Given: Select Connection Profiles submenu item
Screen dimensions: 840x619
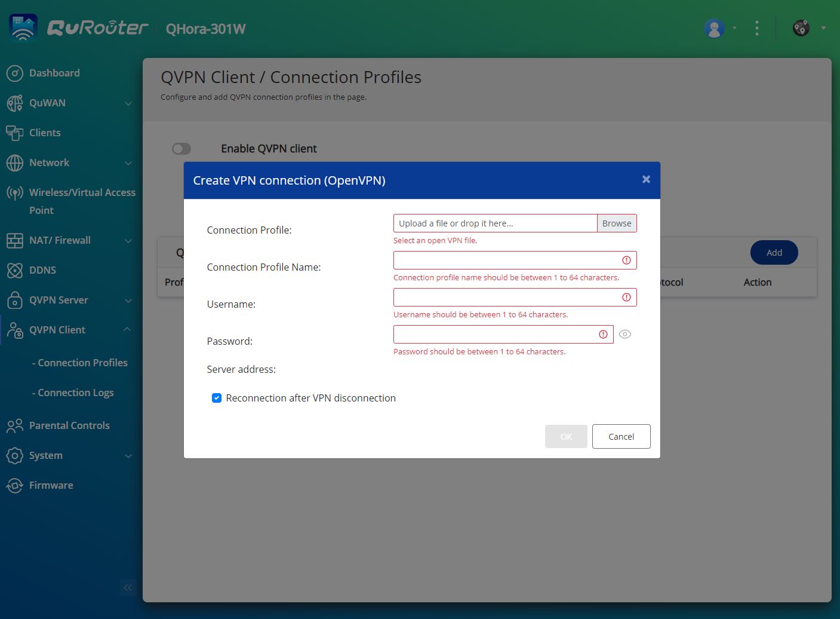Looking at the screenshot, I should [80, 363].
